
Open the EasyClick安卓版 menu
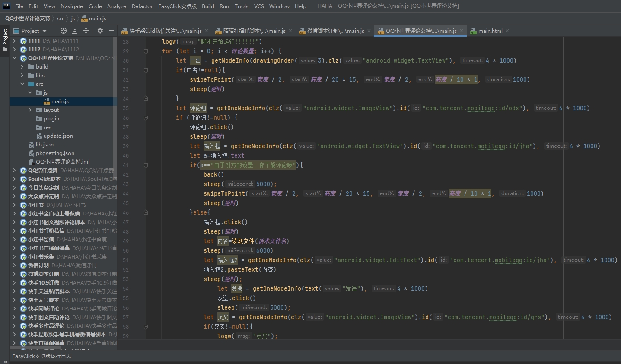coord(177,6)
